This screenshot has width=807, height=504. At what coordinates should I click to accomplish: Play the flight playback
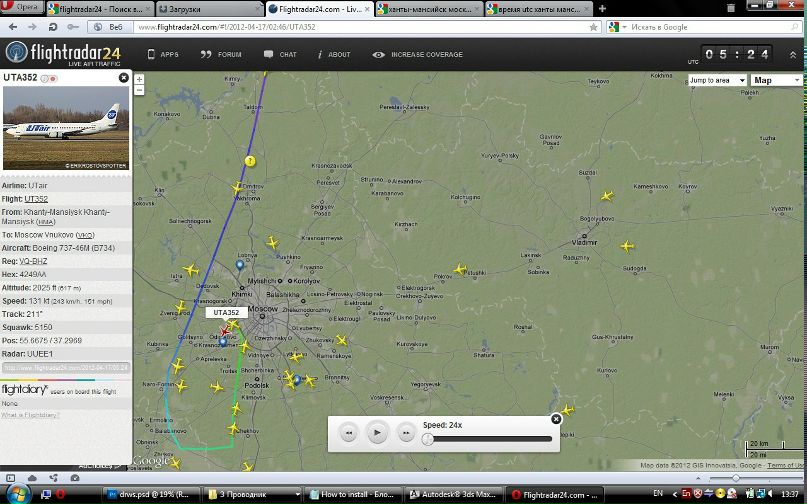(377, 432)
